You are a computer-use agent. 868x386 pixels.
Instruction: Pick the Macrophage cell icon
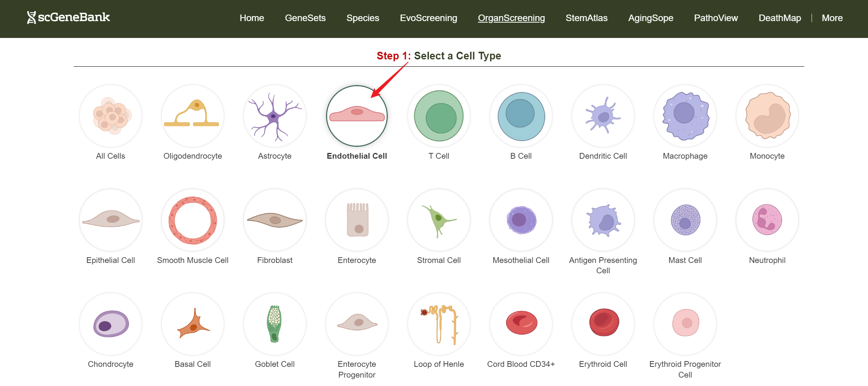[x=685, y=116]
